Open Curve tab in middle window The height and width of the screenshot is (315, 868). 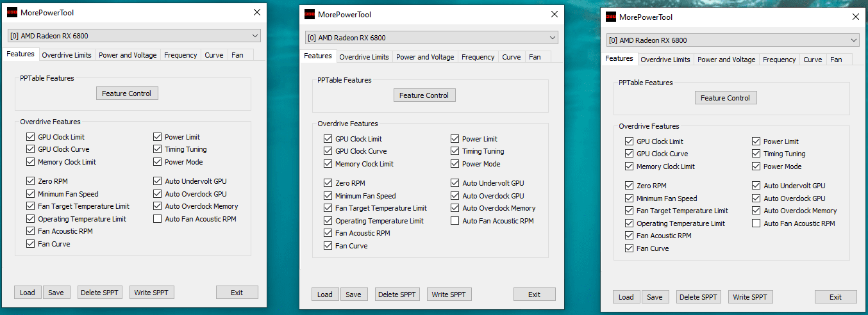(x=512, y=57)
